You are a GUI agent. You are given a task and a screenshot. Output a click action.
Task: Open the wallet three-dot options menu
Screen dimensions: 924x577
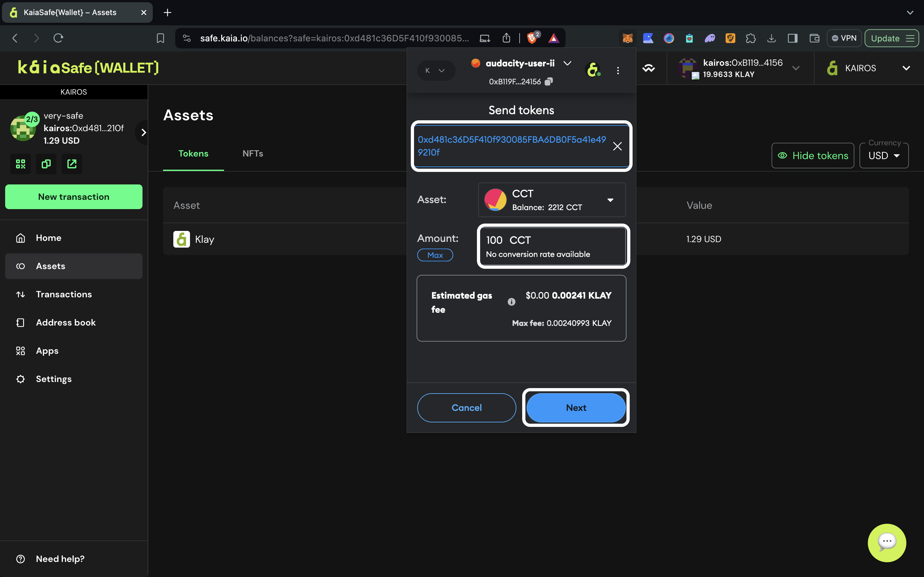618,71
